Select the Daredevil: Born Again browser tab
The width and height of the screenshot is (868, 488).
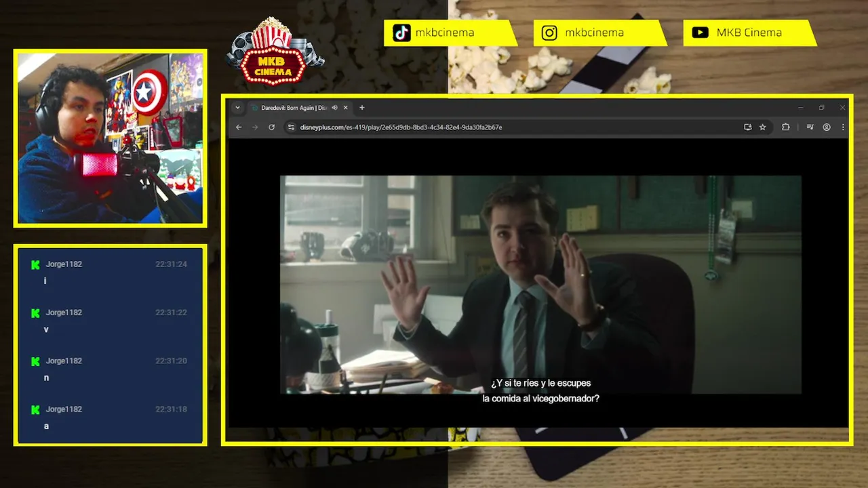tap(298, 108)
